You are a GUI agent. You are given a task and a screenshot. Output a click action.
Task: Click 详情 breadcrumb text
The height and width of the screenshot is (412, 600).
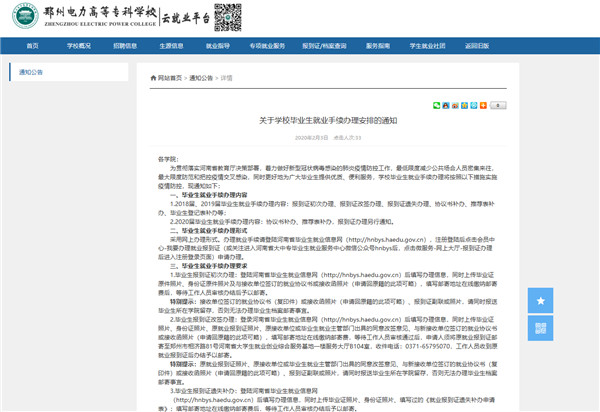(227, 78)
